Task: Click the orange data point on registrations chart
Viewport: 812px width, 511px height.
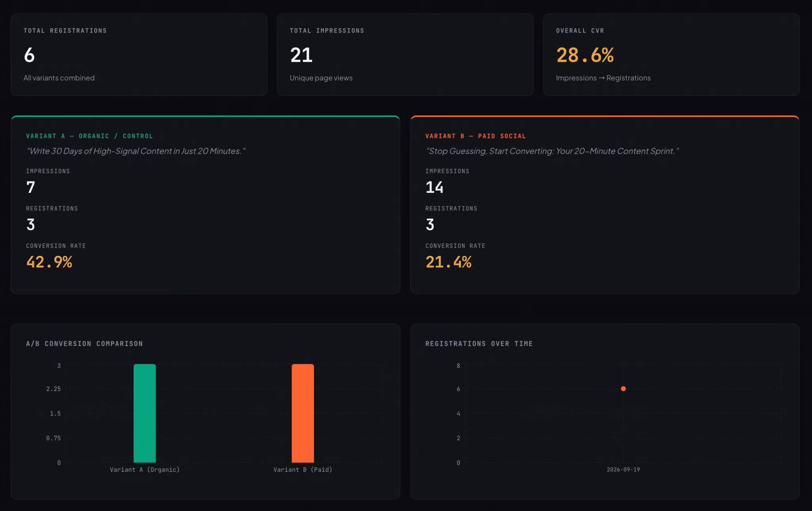Action: 623,389
